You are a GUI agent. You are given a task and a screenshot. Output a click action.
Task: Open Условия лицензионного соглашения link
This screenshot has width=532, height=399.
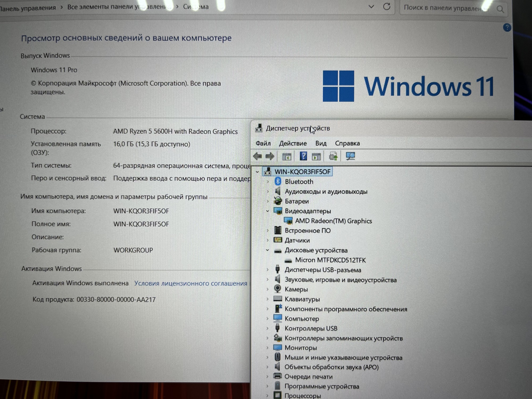[190, 283]
